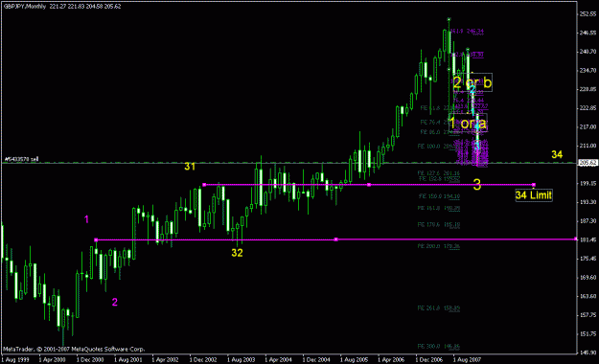Click the 1 Aug 2005 date label

click(x=354, y=360)
